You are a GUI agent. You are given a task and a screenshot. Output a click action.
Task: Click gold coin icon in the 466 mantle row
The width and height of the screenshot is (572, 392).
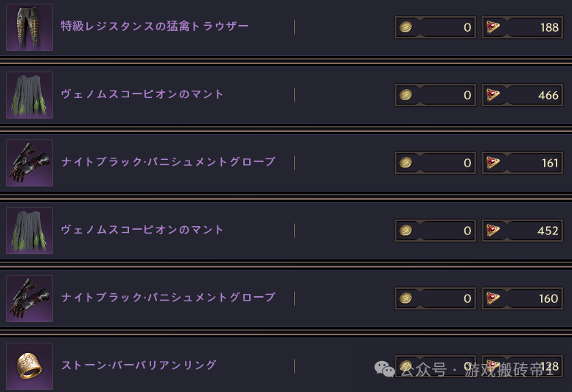pos(405,95)
